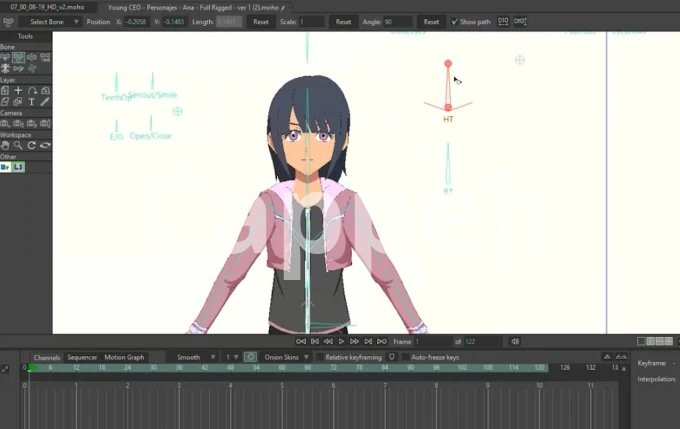This screenshot has height=429, width=680.
Task: Select the Text layer tool
Action: coord(31,101)
